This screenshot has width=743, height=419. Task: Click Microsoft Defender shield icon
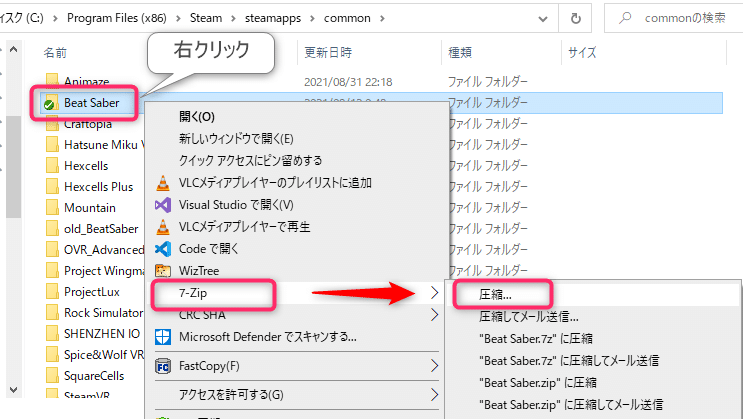coord(163,337)
